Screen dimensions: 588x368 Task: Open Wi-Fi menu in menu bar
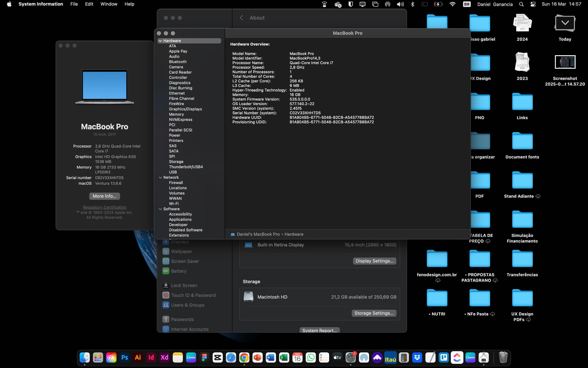pos(452,4)
